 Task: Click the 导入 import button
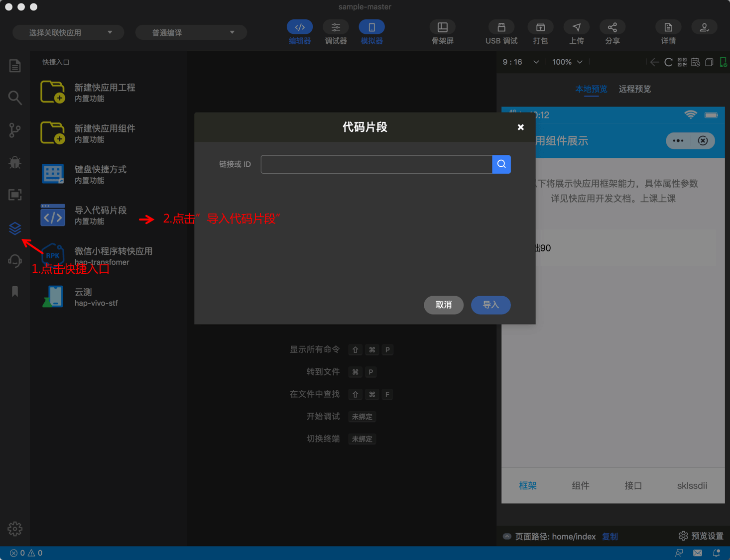click(x=490, y=305)
